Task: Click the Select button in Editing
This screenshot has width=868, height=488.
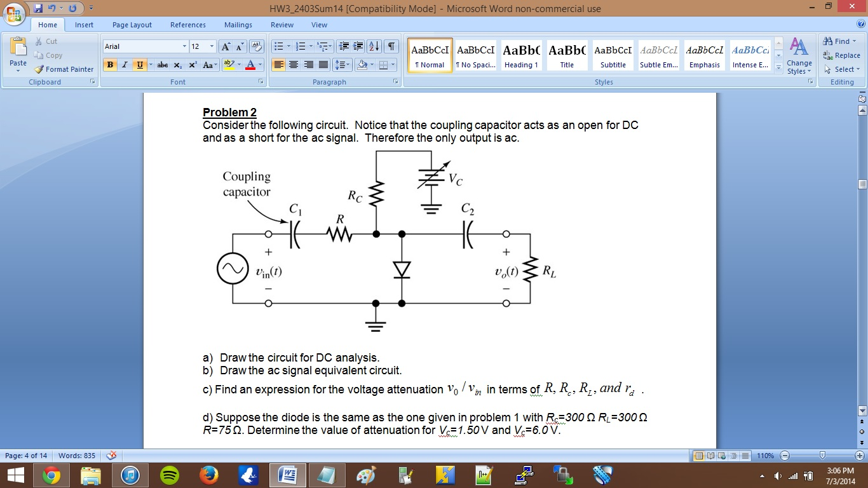Action: click(842, 69)
